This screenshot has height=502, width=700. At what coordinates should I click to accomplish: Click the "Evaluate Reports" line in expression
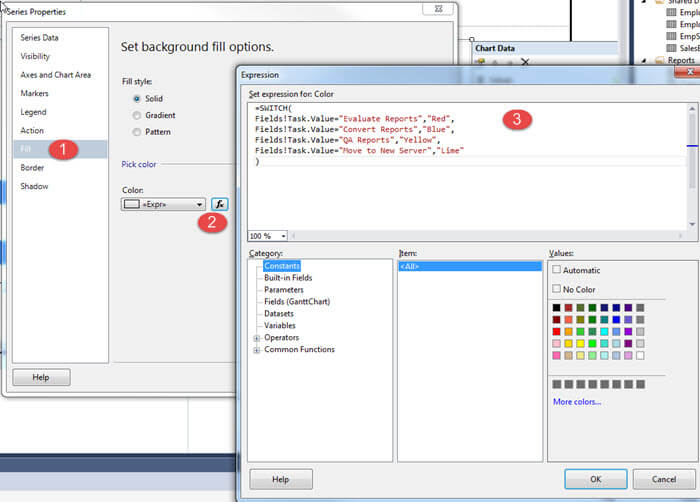(354, 119)
